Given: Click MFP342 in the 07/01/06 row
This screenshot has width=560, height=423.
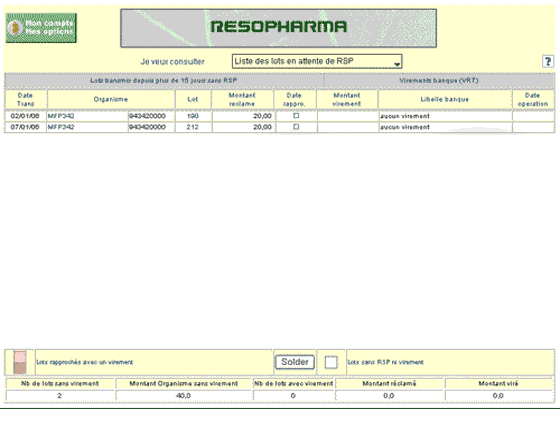Looking at the screenshot, I should [x=61, y=127].
